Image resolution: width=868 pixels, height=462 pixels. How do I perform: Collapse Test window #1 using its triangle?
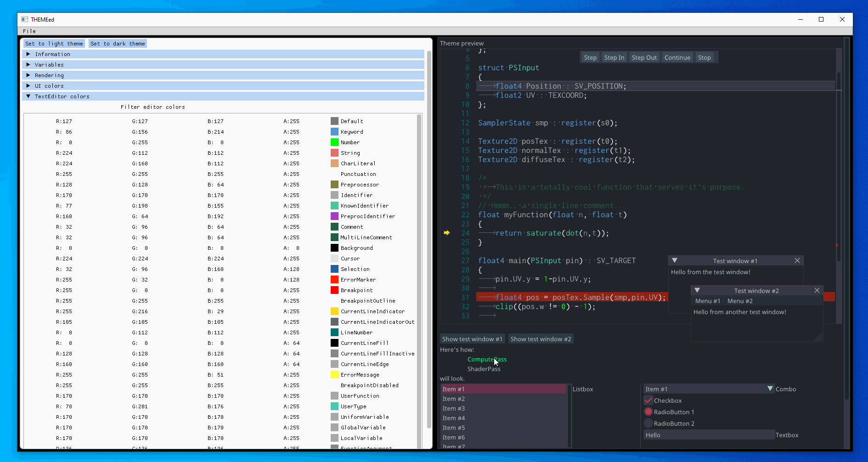tap(675, 260)
